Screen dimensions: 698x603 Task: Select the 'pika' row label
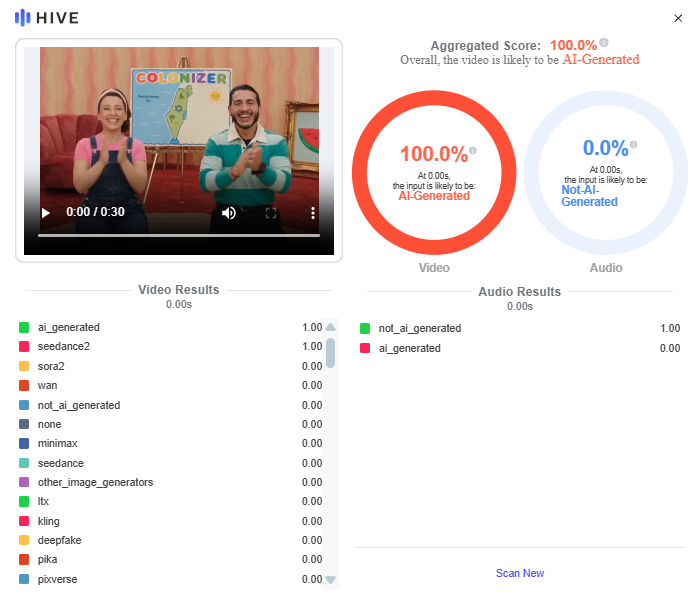pyautogui.click(x=47, y=559)
